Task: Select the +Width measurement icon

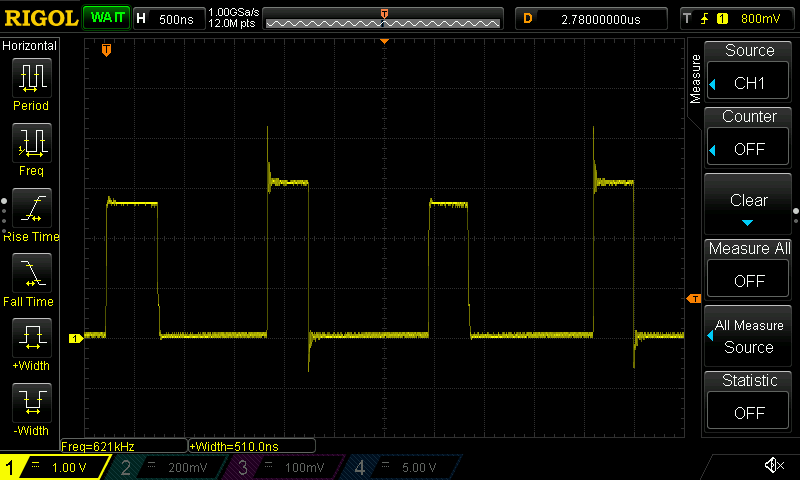Action: coord(32,338)
